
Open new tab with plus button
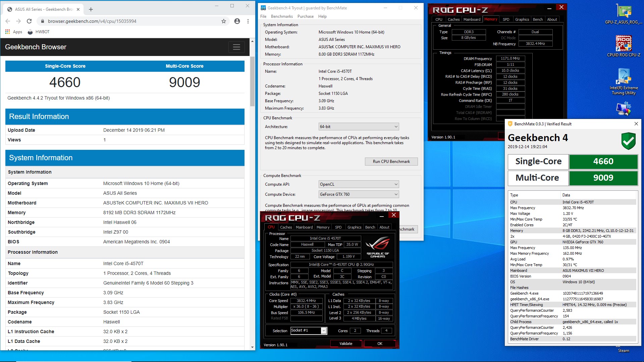(x=91, y=9)
